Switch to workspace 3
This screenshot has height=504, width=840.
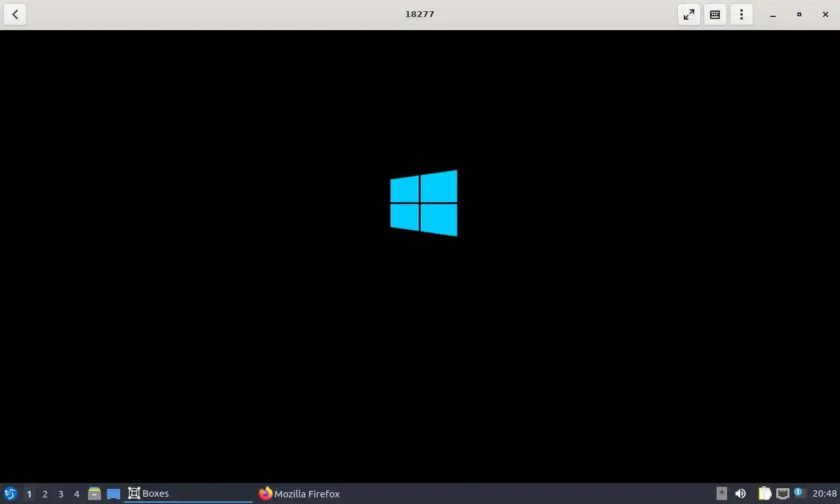(x=60, y=494)
